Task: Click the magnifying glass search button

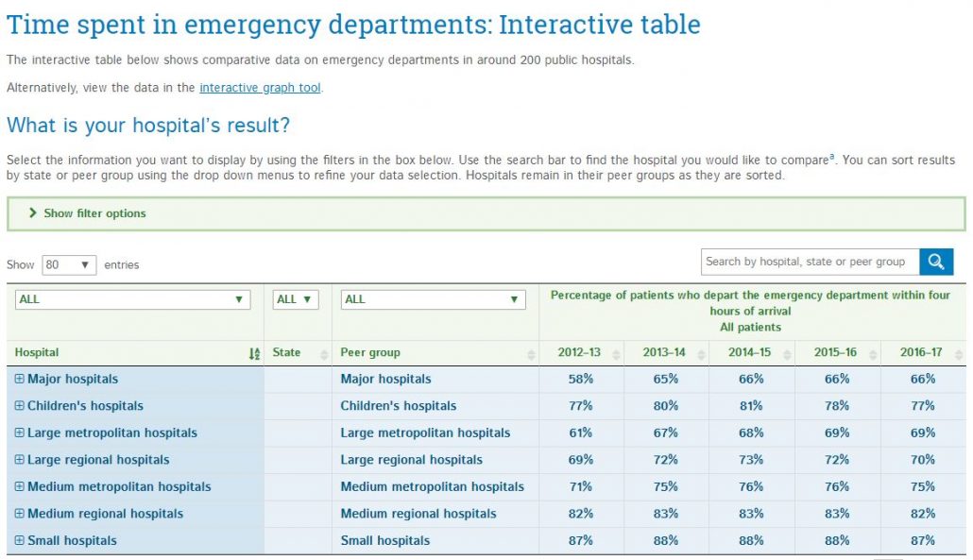Action: (936, 263)
